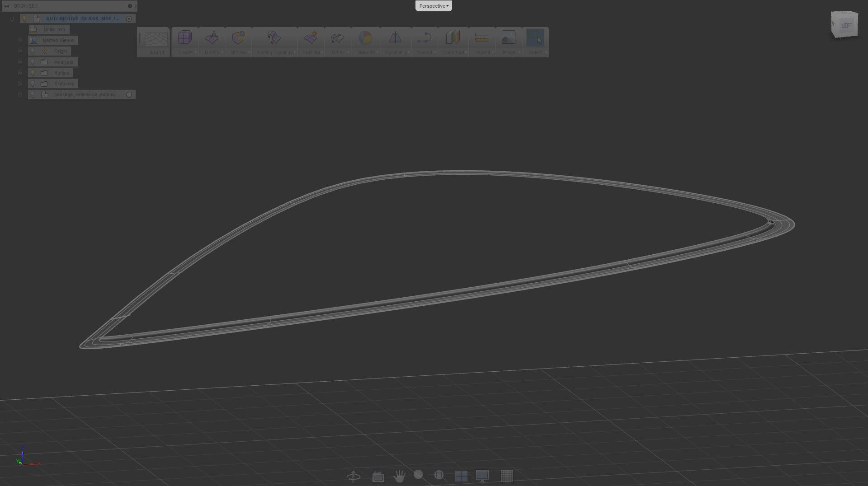Click the ViewCube LEFT face

[x=846, y=25]
